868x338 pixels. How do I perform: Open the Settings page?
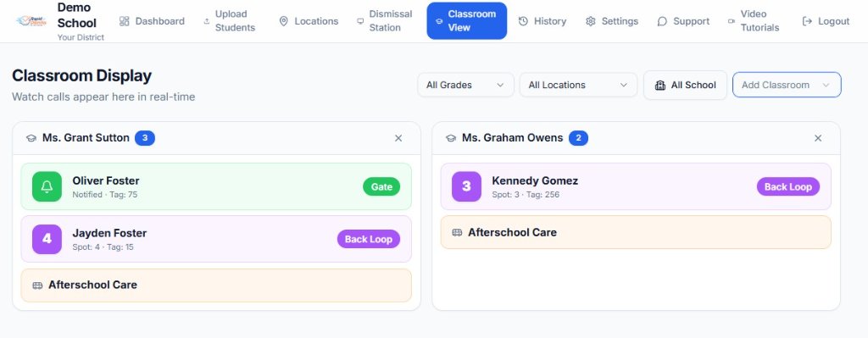[612, 21]
